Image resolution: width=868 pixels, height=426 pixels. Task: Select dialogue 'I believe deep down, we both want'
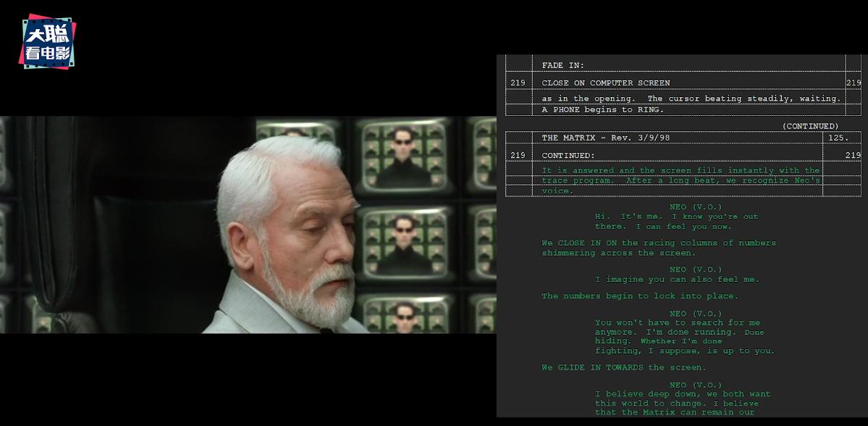[683, 394]
